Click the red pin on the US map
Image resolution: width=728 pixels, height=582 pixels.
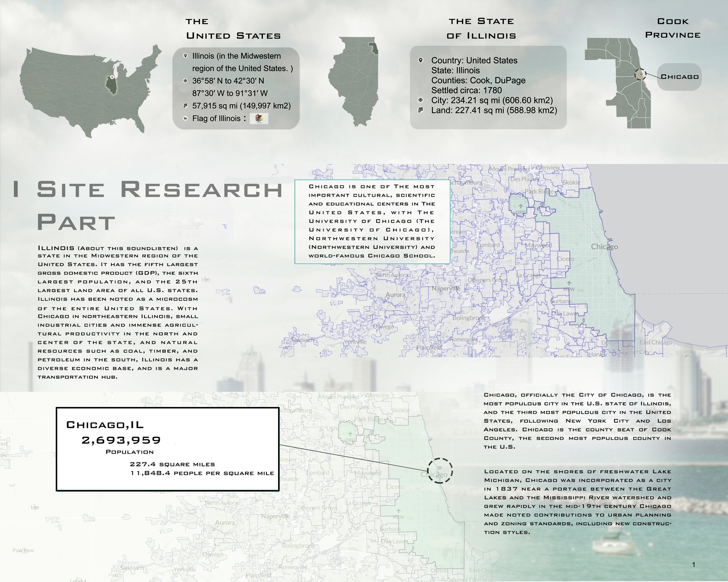pos(112,77)
